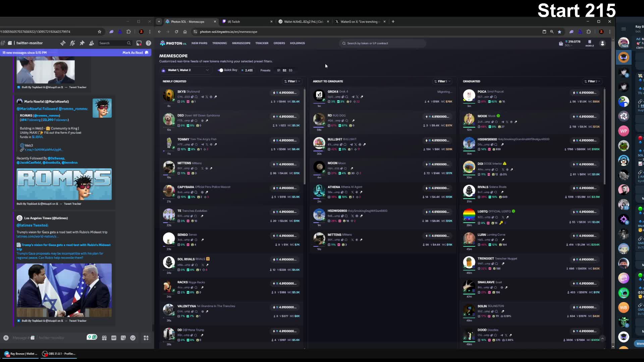Quick buy SKYB with 4.91 button
Screen dimensions: 644x362
(x=285, y=93)
